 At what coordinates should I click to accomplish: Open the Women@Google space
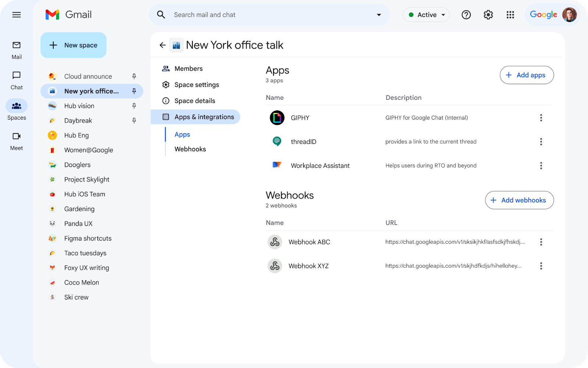[x=92, y=150]
